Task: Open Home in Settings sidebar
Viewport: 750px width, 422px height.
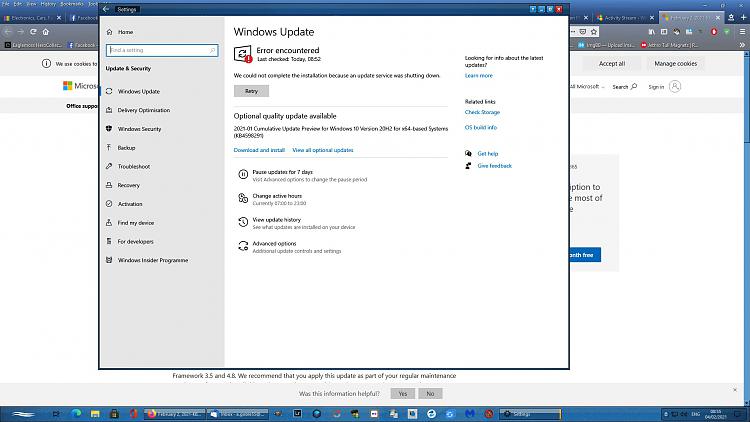Action: pos(125,32)
